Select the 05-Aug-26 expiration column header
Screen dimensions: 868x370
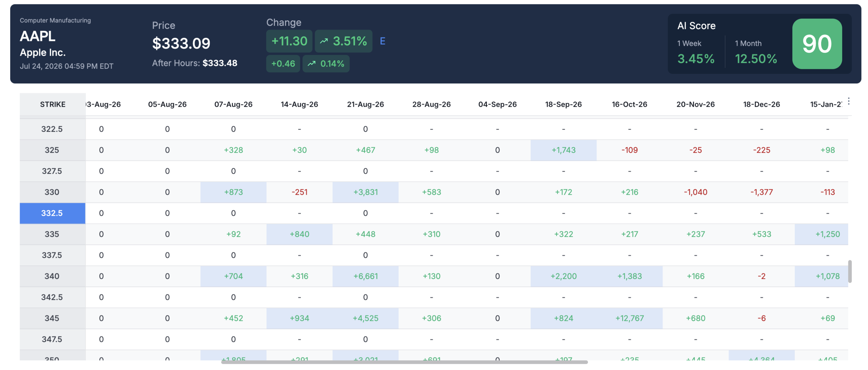pyautogui.click(x=167, y=104)
